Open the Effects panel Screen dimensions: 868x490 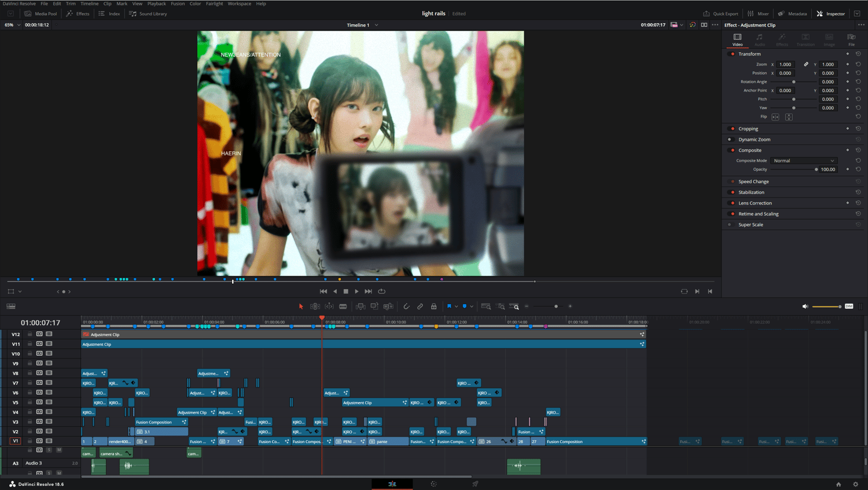(78, 13)
